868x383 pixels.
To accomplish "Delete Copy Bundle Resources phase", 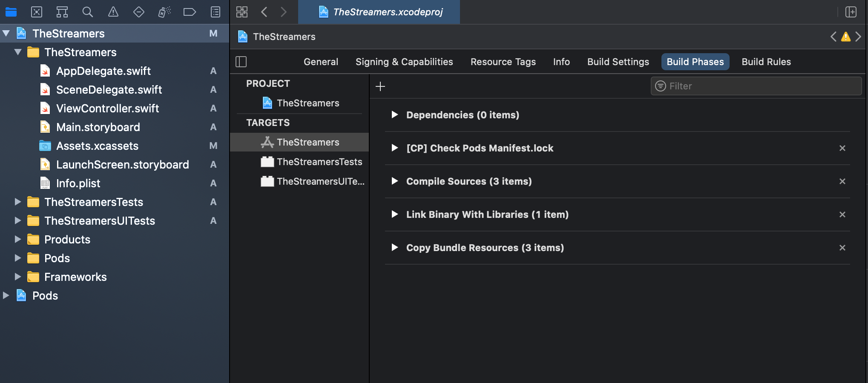I will 842,248.
